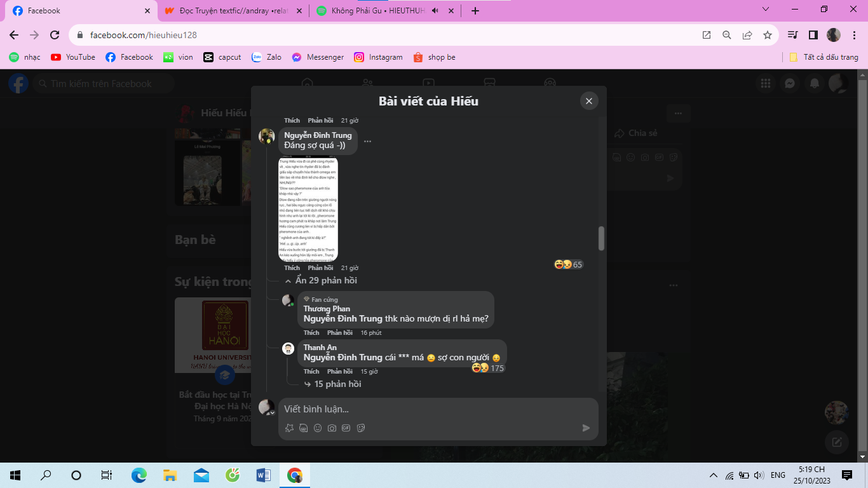Attach a photo using the camera icon
This screenshot has width=868, height=488.
coord(332,428)
